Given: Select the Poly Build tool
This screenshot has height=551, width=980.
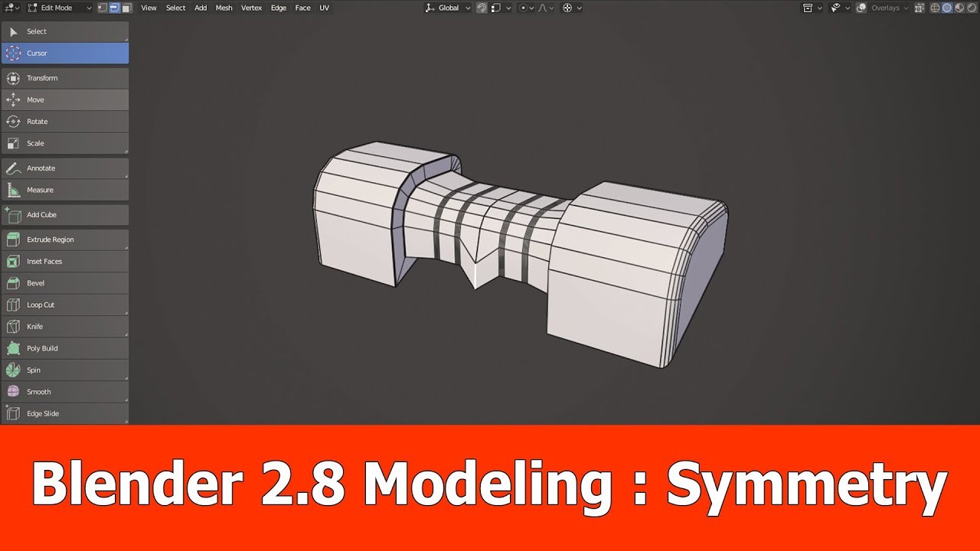Looking at the screenshot, I should click(65, 348).
